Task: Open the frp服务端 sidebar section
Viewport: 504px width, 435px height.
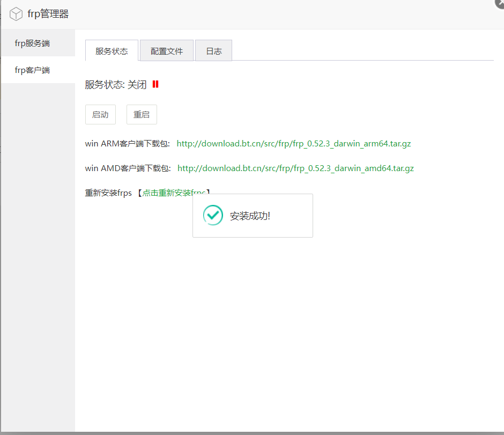Action: 32,43
